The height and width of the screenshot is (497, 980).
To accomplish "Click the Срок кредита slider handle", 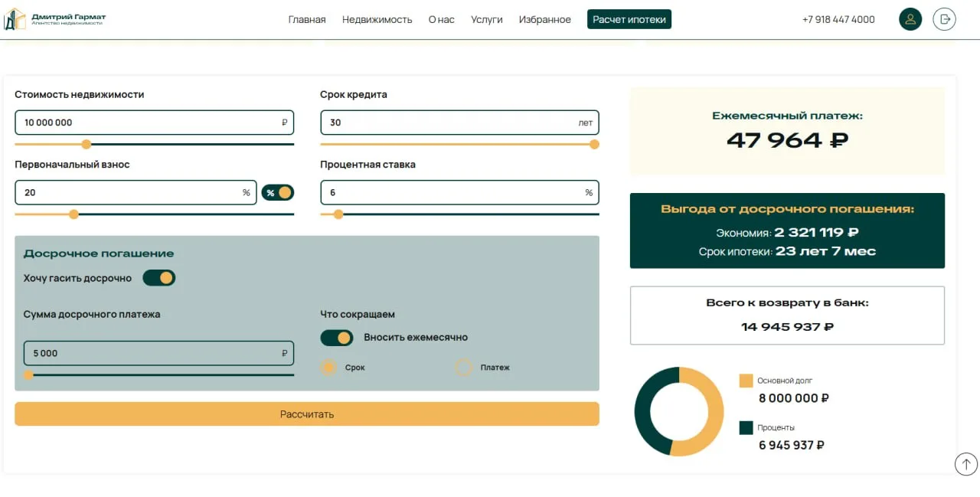I will 594,144.
